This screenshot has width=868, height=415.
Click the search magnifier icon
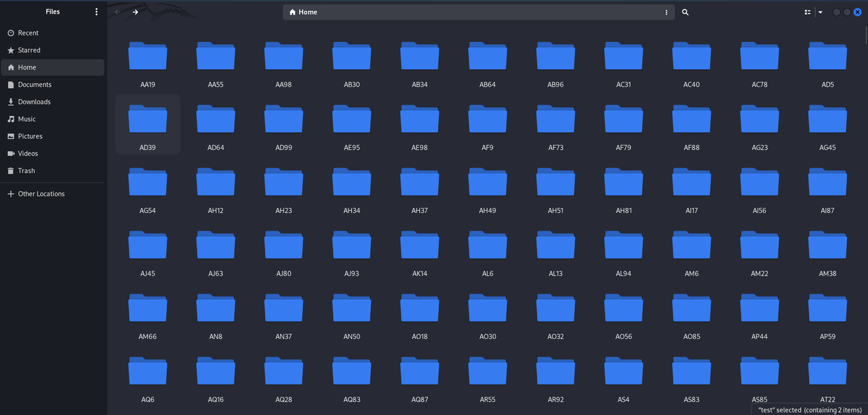(x=685, y=12)
